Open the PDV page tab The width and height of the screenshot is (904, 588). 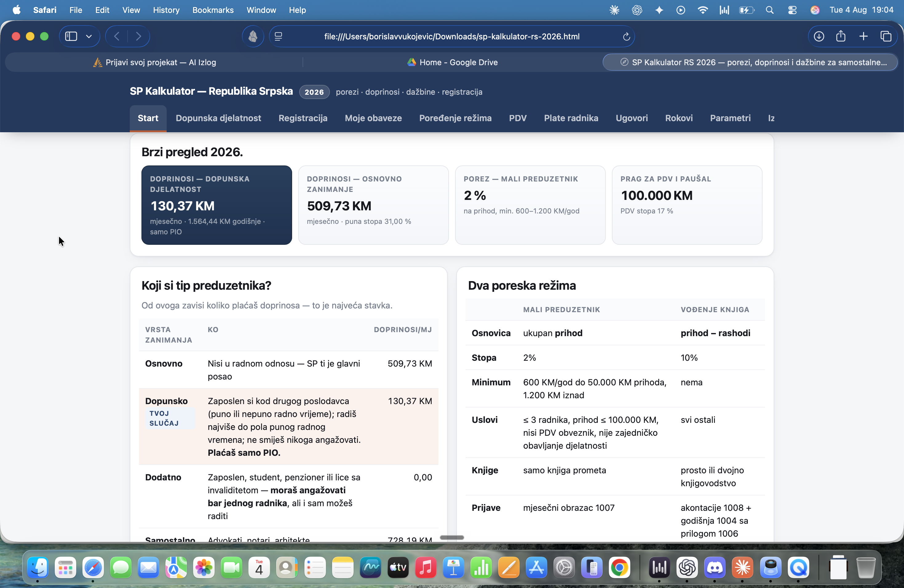pyautogui.click(x=518, y=118)
